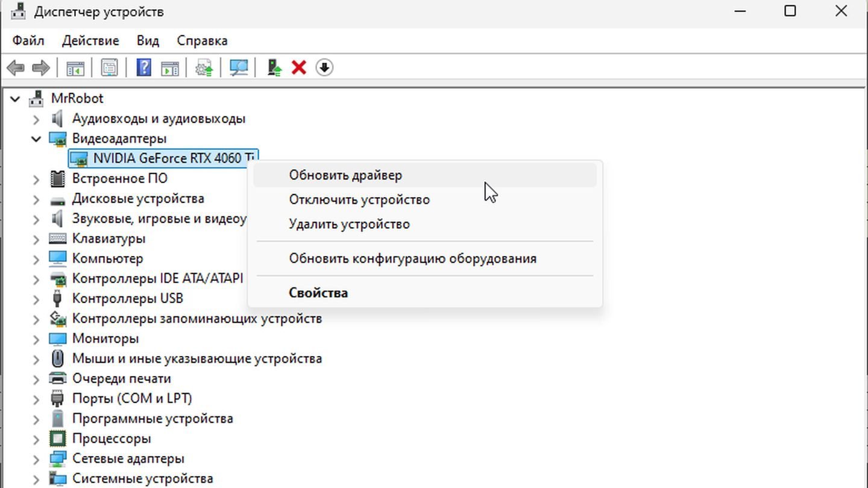This screenshot has width=868, height=488.
Task: Expand the Мониторы chevron
Action: (x=36, y=339)
